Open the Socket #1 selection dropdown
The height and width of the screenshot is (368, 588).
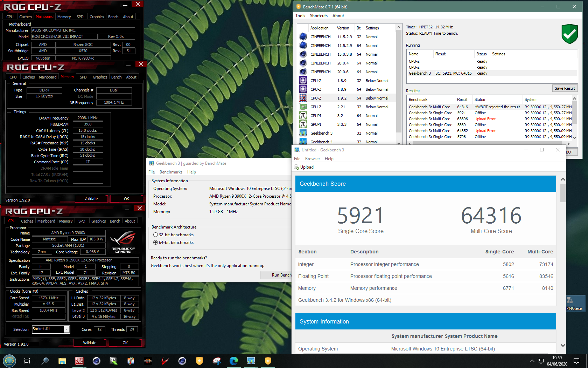pyautogui.click(x=66, y=329)
